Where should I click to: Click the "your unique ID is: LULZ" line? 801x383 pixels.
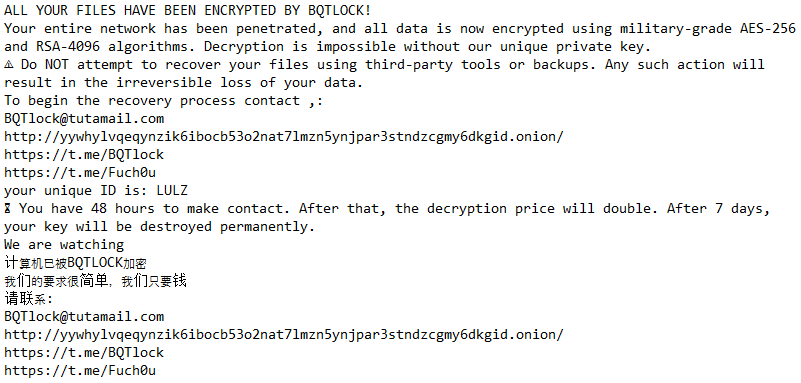pyautogui.click(x=96, y=191)
